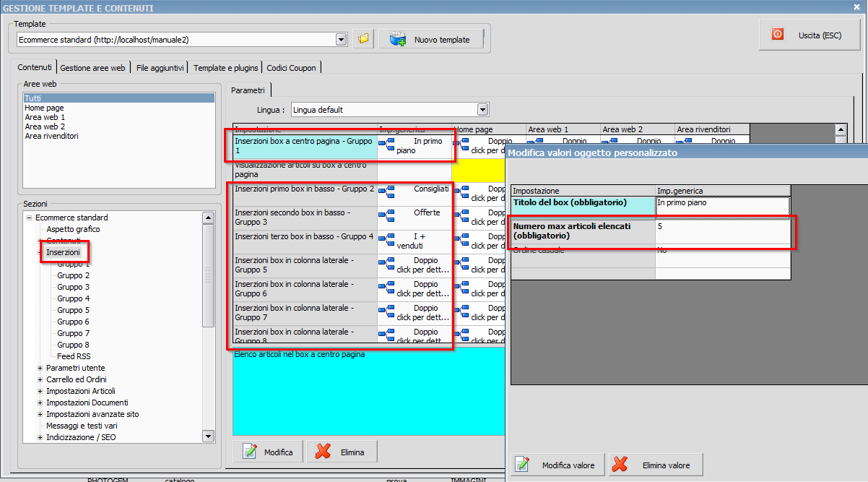This screenshot has width=868, height=482.
Task: Select Gruppo 7 tree item
Action: coord(74,333)
